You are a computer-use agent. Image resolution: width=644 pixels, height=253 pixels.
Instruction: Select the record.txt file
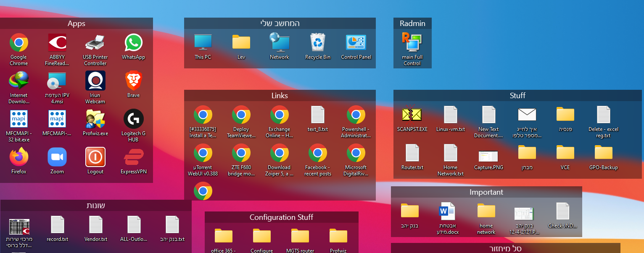[57, 224]
